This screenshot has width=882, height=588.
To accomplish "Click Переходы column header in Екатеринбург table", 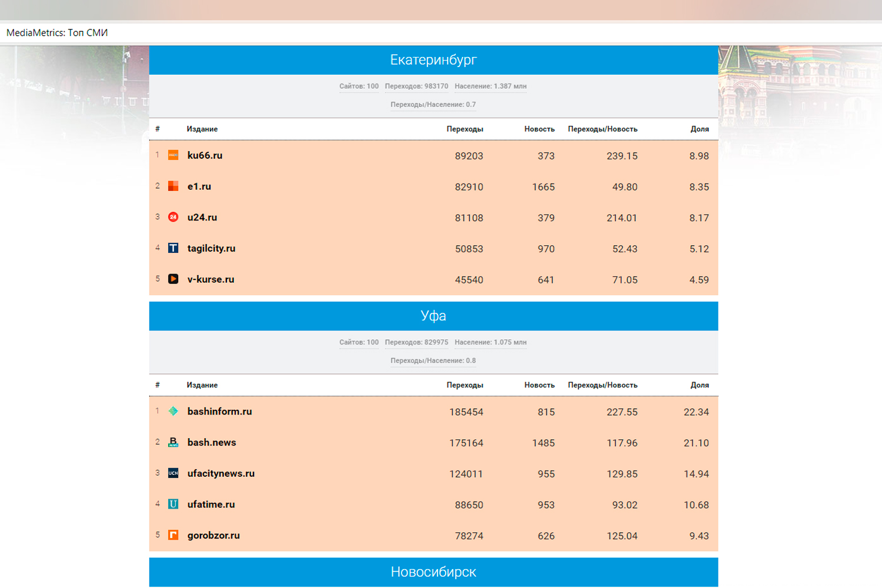I will pyautogui.click(x=465, y=129).
